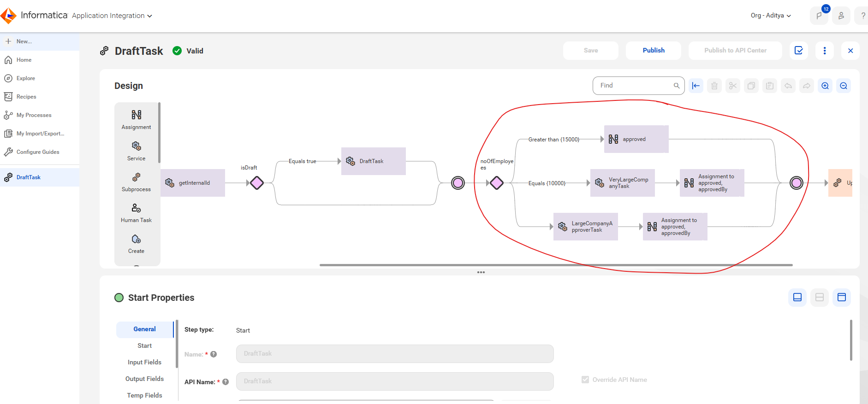Select the Service step in palette
This screenshot has height=404, width=868.
[137, 151]
